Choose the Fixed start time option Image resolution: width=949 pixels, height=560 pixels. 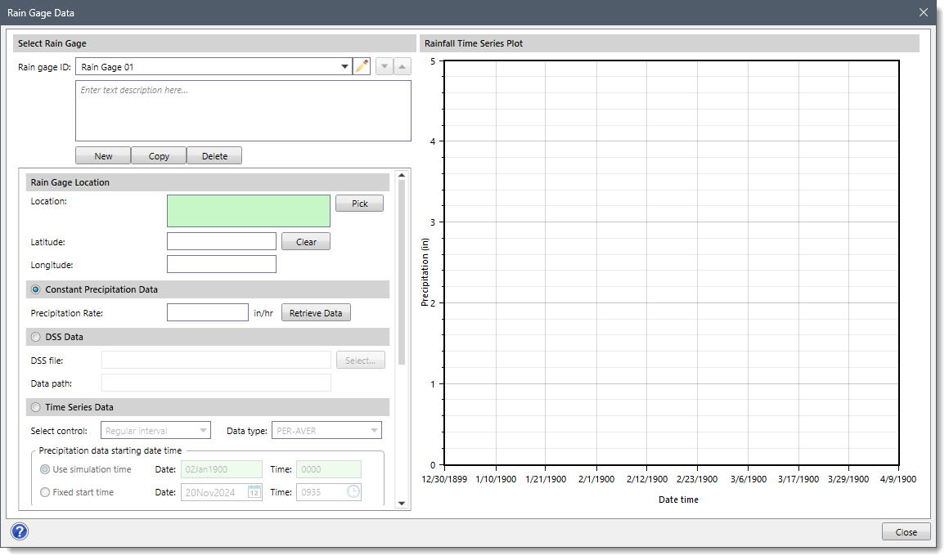coord(45,492)
